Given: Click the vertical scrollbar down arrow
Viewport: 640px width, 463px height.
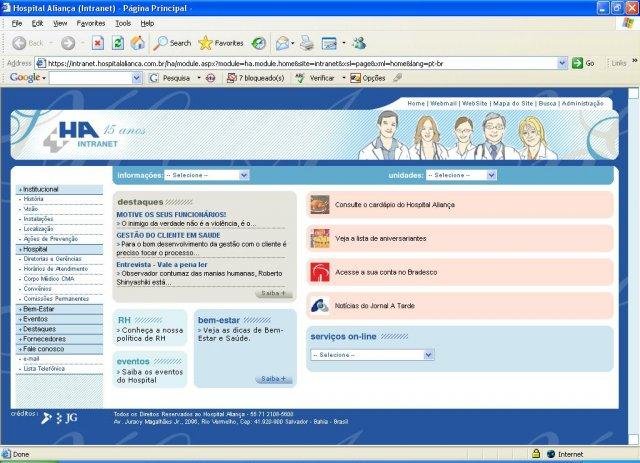Looking at the screenshot, I should (x=633, y=440).
